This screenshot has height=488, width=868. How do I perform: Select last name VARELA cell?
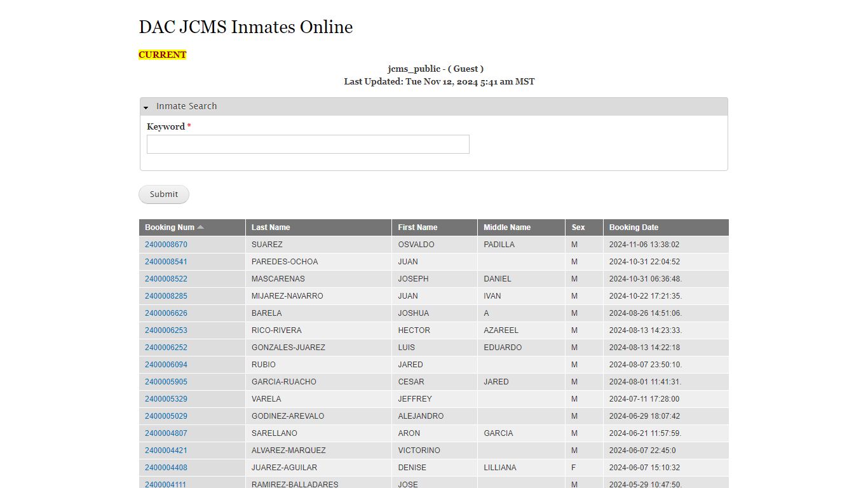point(318,399)
